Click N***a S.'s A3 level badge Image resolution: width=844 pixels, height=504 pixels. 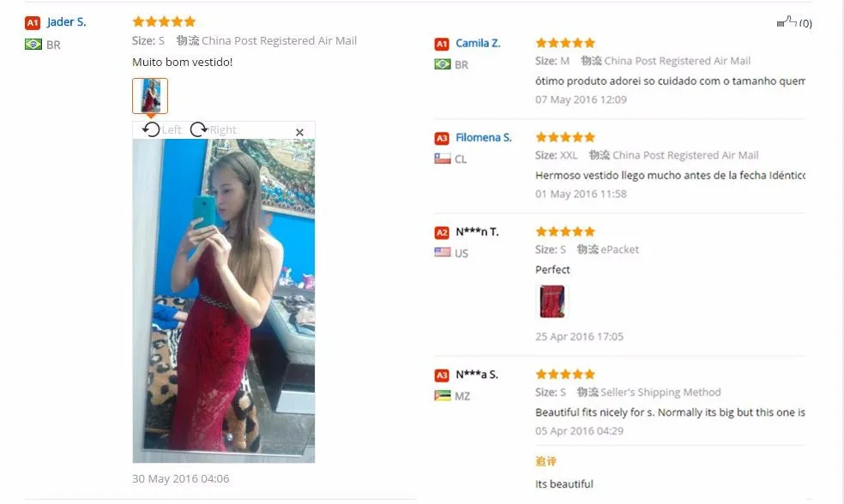click(x=442, y=375)
